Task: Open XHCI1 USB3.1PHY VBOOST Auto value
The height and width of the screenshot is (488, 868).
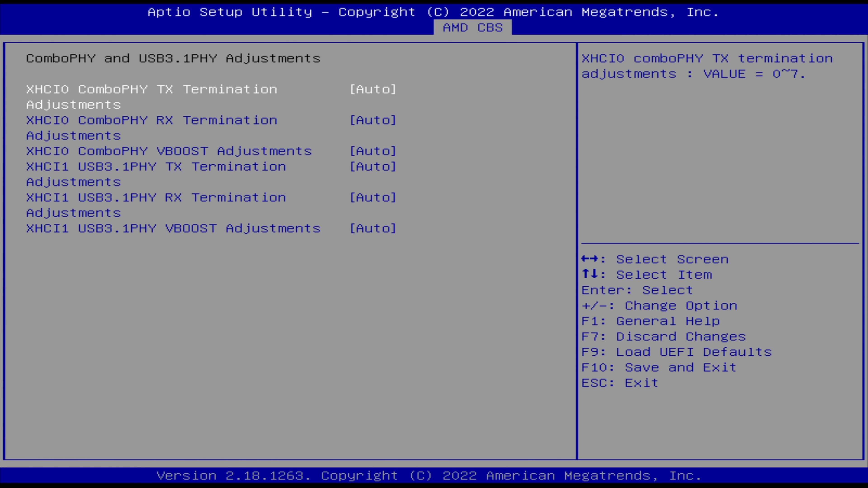Action: [373, 228]
